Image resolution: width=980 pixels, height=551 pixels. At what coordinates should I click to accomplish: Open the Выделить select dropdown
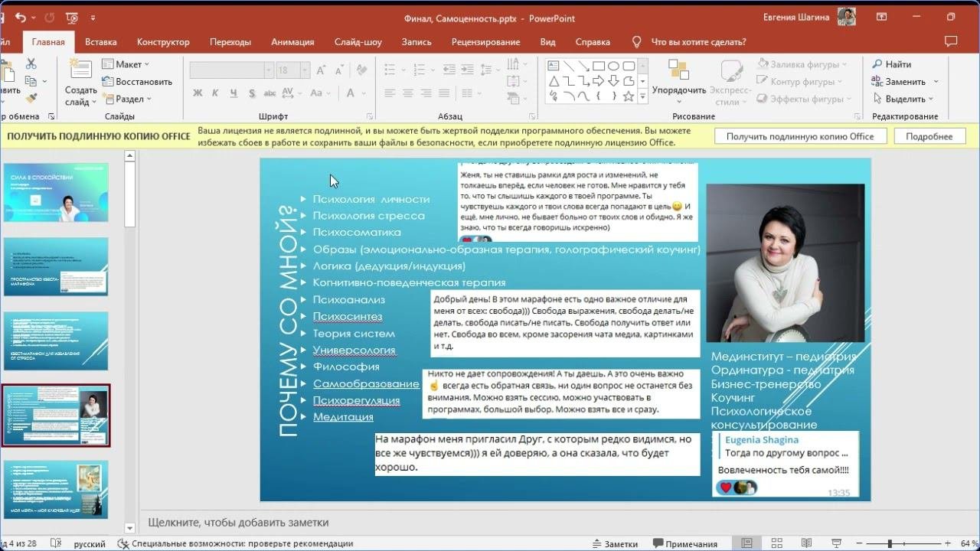pos(904,99)
